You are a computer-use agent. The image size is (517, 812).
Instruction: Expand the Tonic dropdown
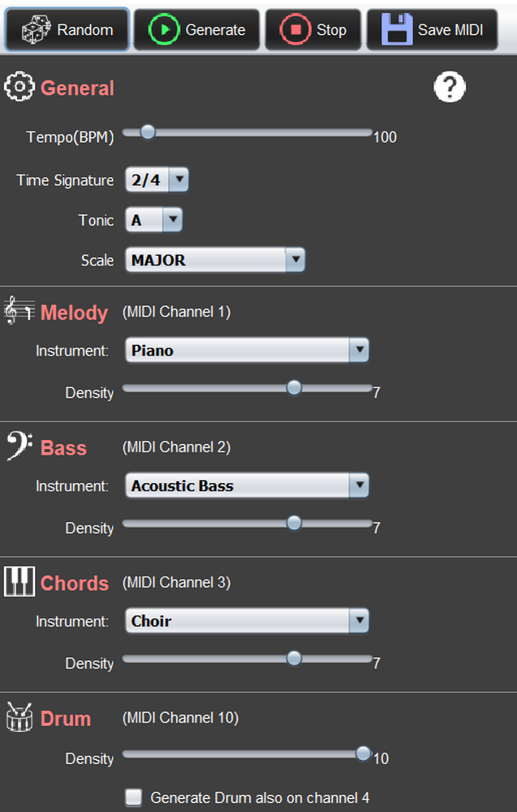pyautogui.click(x=153, y=220)
